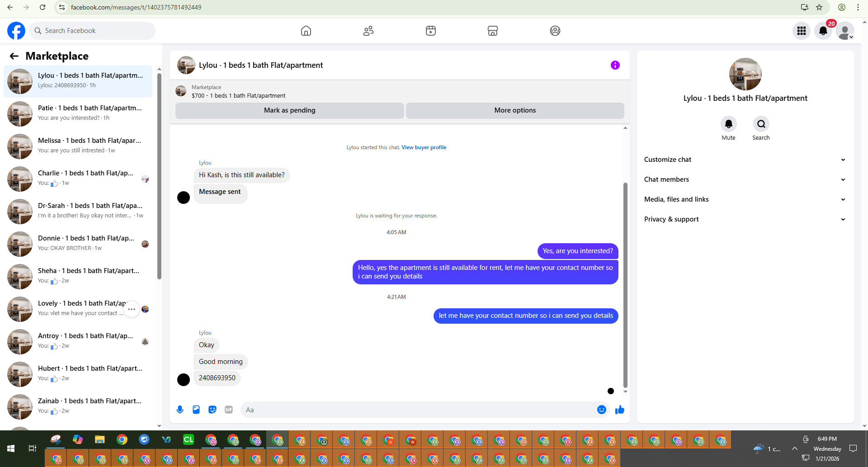
Task: Click the browser address bar URL
Action: click(x=136, y=7)
